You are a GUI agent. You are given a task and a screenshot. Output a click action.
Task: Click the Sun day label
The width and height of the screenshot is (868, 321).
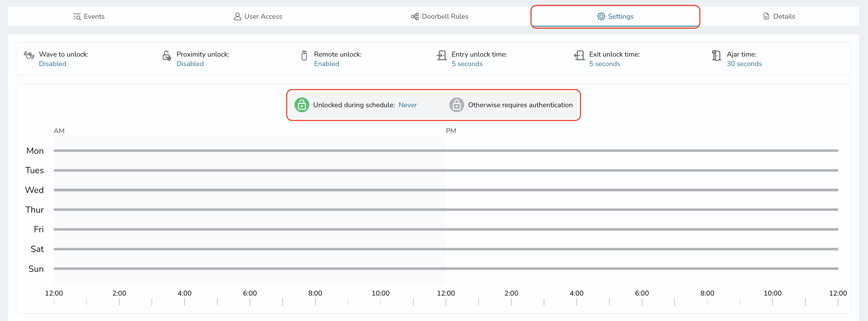tap(36, 269)
